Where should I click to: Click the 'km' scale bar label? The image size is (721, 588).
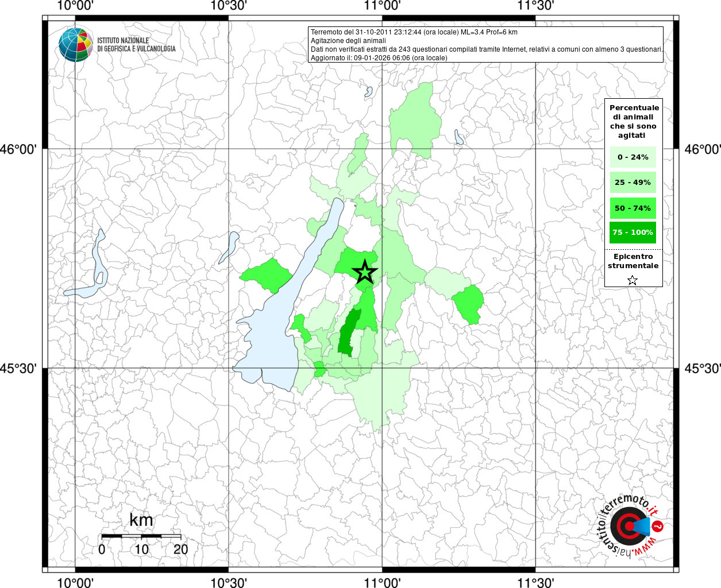[x=141, y=520]
